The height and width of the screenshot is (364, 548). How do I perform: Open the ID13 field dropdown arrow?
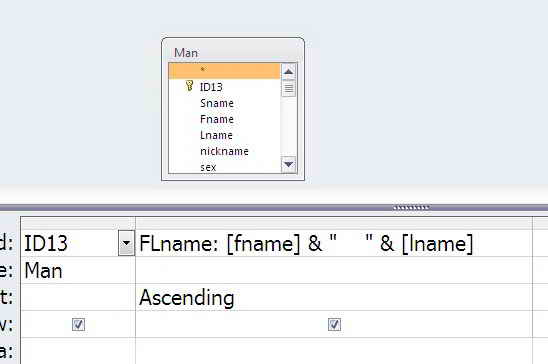pyautogui.click(x=126, y=243)
